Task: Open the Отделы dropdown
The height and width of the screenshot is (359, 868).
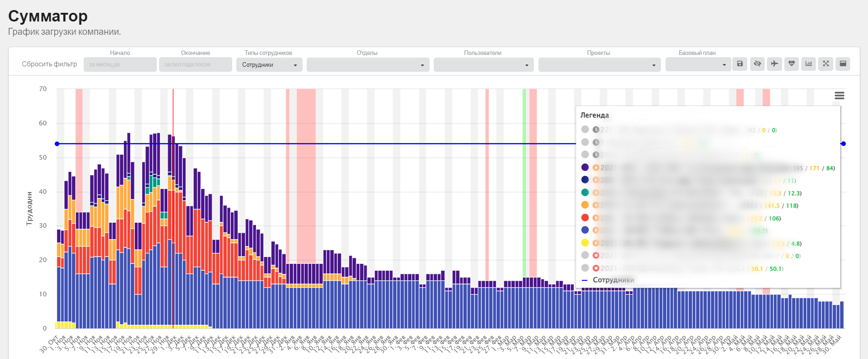Action: click(x=368, y=64)
